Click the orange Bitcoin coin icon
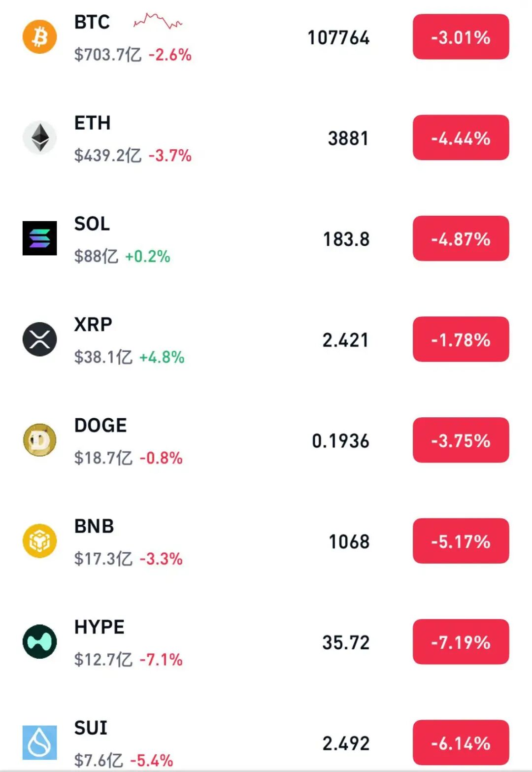The width and height of the screenshot is (532, 772). coord(40,37)
